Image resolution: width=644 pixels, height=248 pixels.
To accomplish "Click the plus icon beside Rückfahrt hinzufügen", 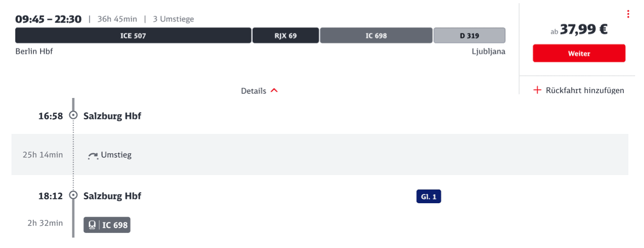I will point(538,90).
